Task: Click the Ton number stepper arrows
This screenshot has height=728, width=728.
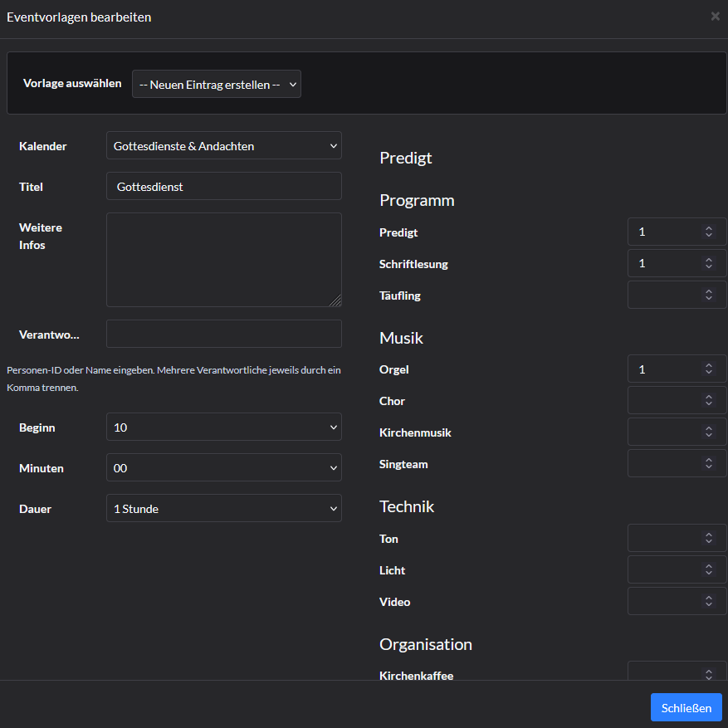Action: pos(709,538)
